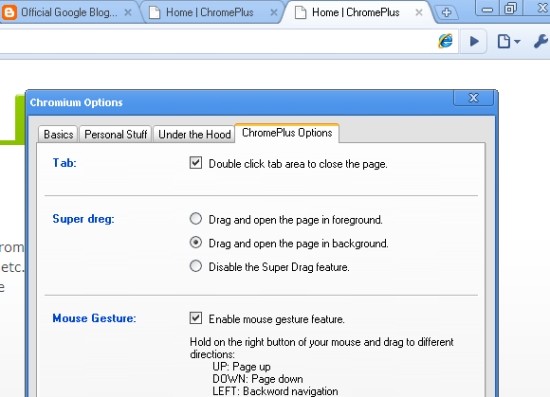Select the ChromePlus Options tab
Image resolution: width=550 pixels, height=397 pixels.
(287, 133)
